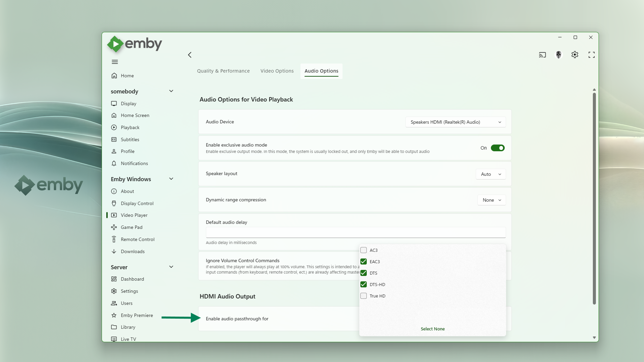This screenshot has height=362, width=644.
Task: Click the Users people icon
Action: coord(114,303)
